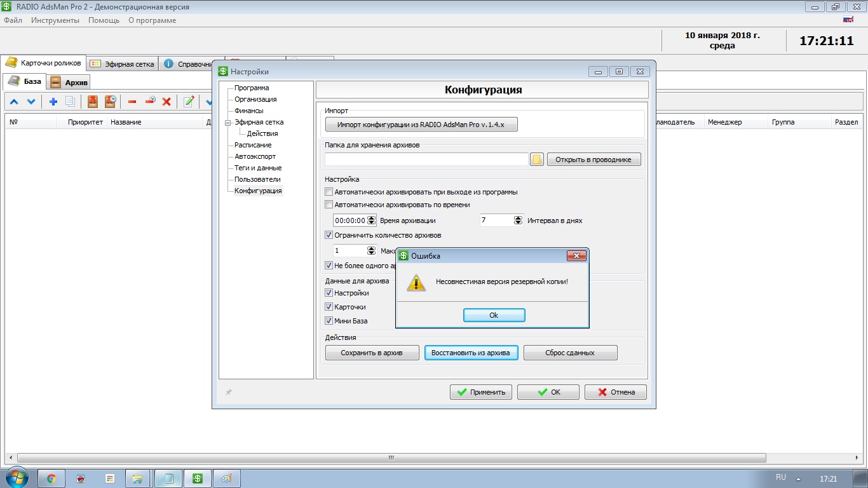Open the Файл menu
Viewport: 868px width, 488px height.
(x=13, y=20)
